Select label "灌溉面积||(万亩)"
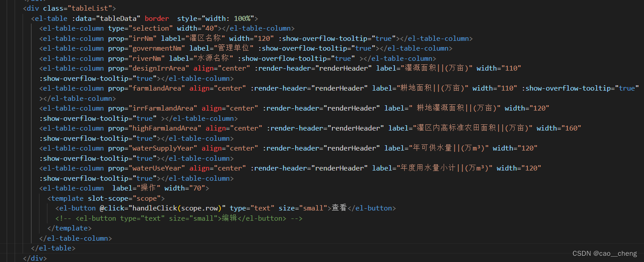Viewport: 644px width, 262px height. click(x=425, y=68)
